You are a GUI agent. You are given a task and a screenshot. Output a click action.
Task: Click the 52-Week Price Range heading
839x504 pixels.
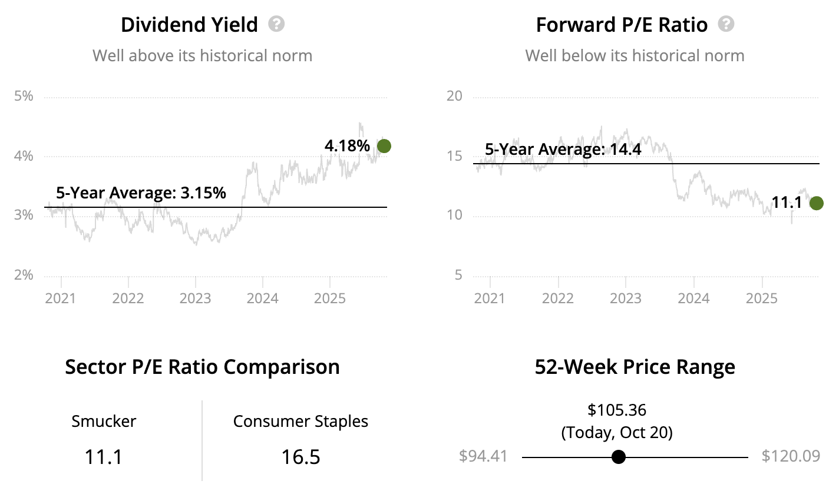(x=635, y=367)
